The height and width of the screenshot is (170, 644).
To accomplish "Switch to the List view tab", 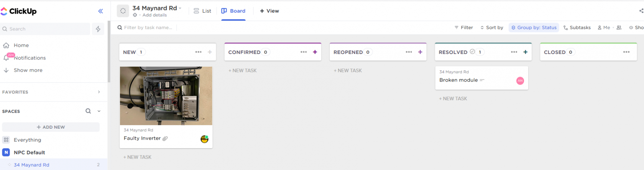I will point(202,11).
